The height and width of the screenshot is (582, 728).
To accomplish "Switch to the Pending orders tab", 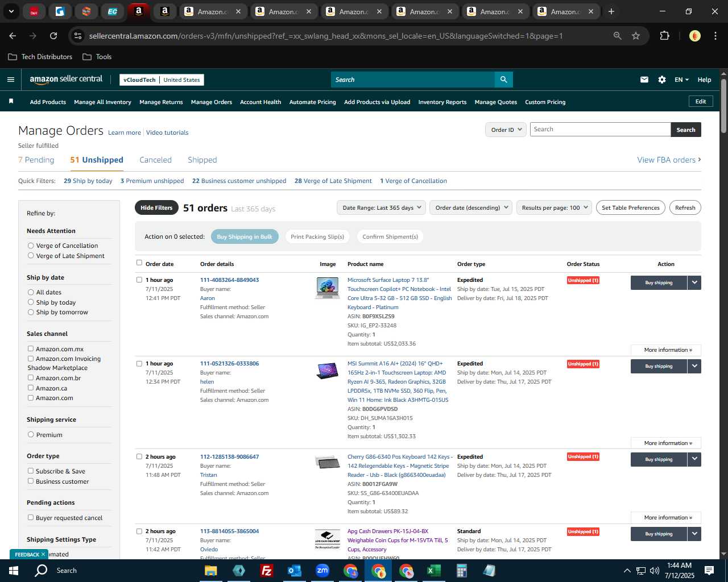I will coord(36,160).
